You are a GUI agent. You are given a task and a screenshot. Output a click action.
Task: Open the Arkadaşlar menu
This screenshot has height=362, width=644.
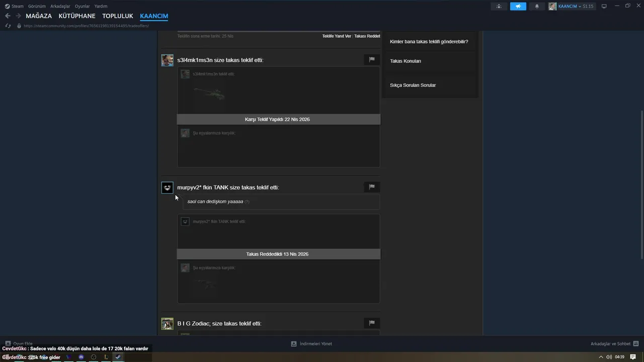click(60, 6)
